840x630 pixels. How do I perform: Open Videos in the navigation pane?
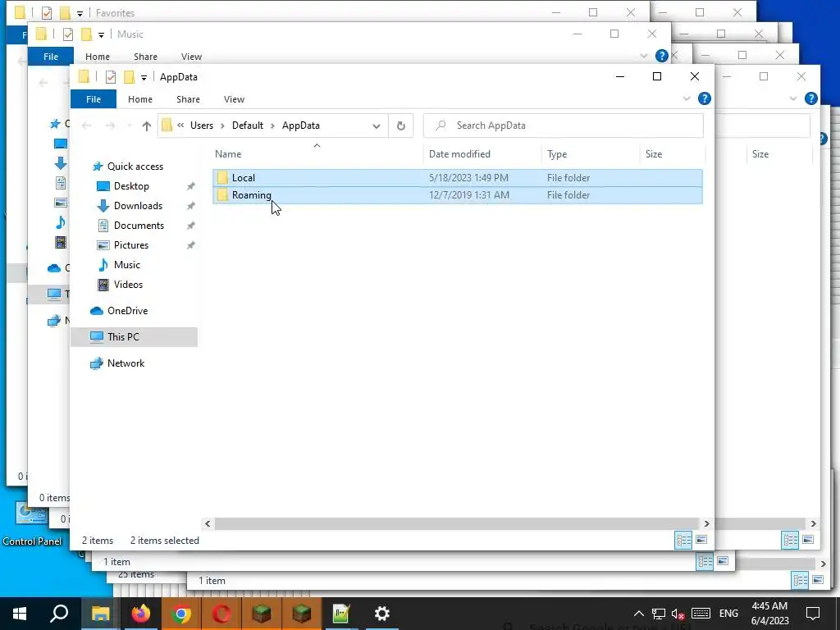pos(128,285)
